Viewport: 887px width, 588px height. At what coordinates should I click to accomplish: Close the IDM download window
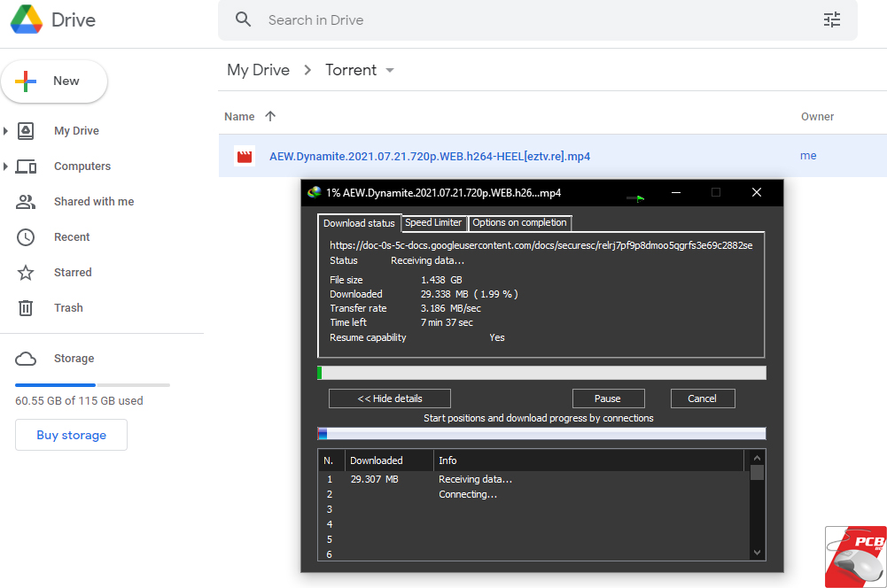coord(757,193)
